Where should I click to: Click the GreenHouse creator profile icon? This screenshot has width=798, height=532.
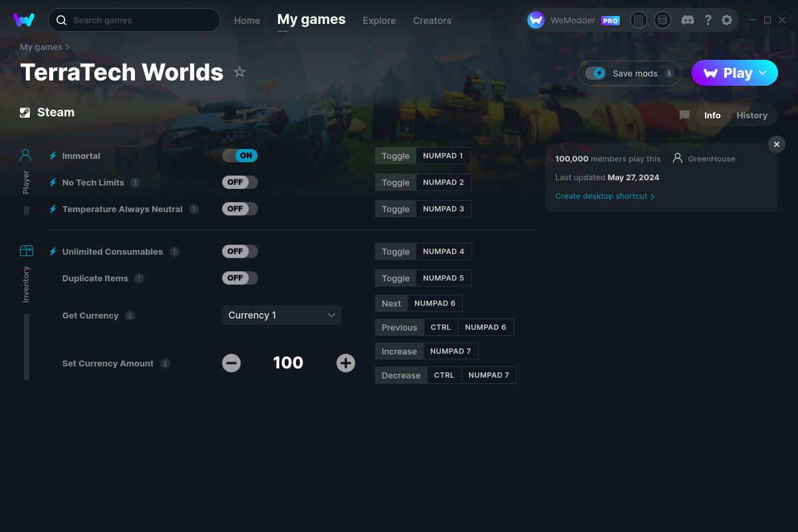(678, 158)
